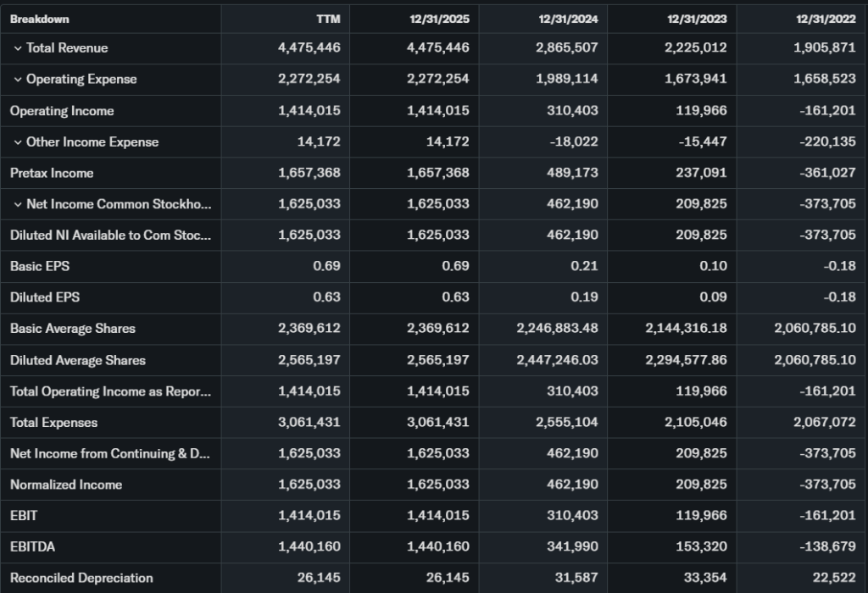
Task: Click the Diluted EPS row label
Action: (45, 297)
